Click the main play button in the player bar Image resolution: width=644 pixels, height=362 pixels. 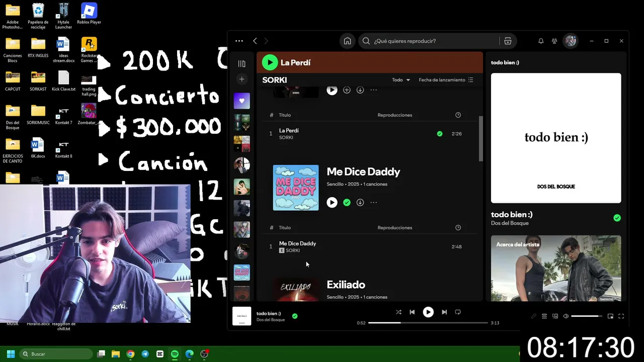tap(428, 312)
